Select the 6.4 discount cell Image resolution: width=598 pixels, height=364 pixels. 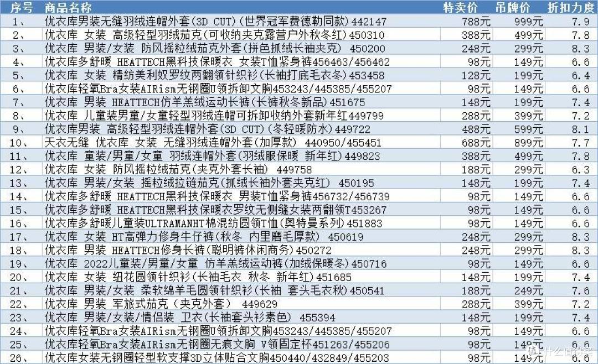(580, 75)
